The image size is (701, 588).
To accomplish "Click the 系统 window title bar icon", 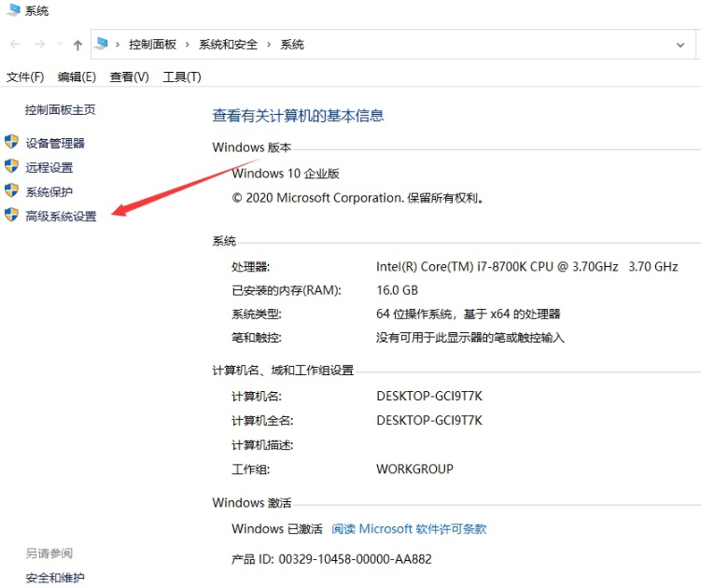I will click(x=12, y=10).
